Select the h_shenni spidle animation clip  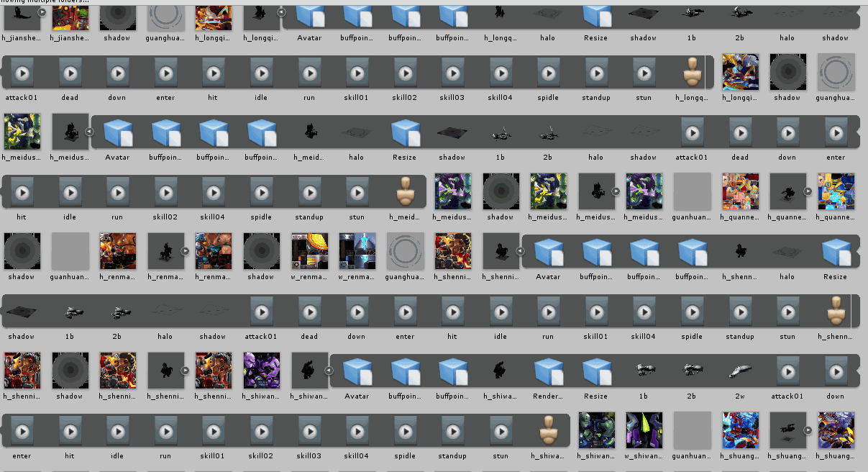692,312
